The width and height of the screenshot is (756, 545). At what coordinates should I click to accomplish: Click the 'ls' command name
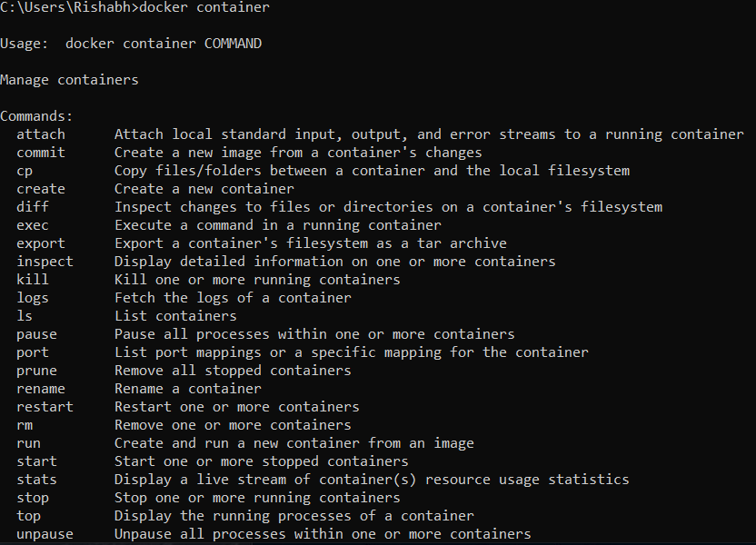point(25,315)
